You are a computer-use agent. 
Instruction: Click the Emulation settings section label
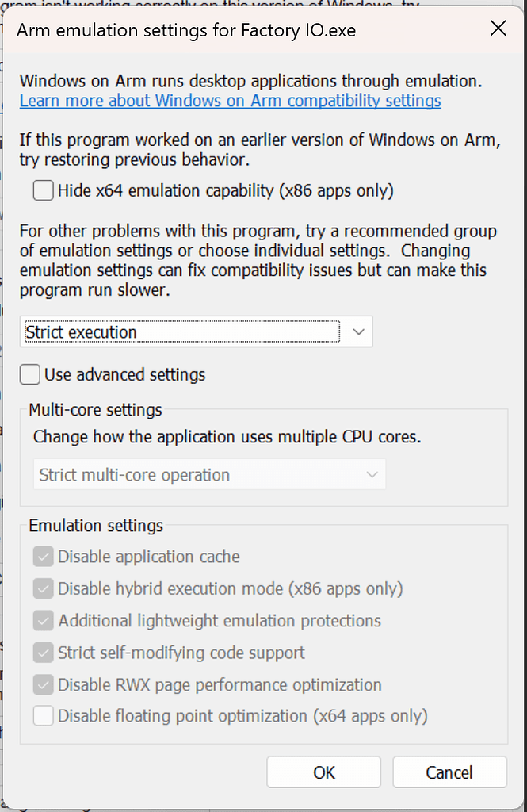96,525
